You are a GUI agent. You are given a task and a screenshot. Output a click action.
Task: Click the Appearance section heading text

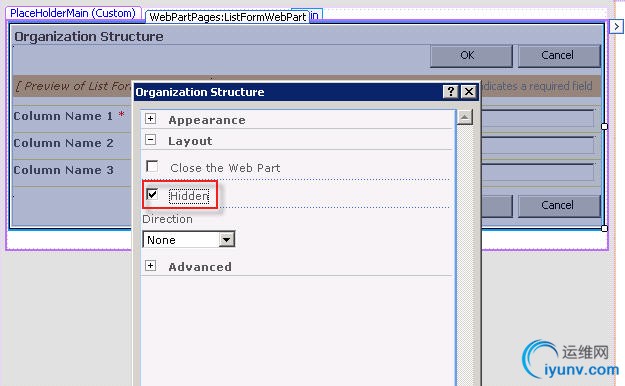click(x=207, y=120)
